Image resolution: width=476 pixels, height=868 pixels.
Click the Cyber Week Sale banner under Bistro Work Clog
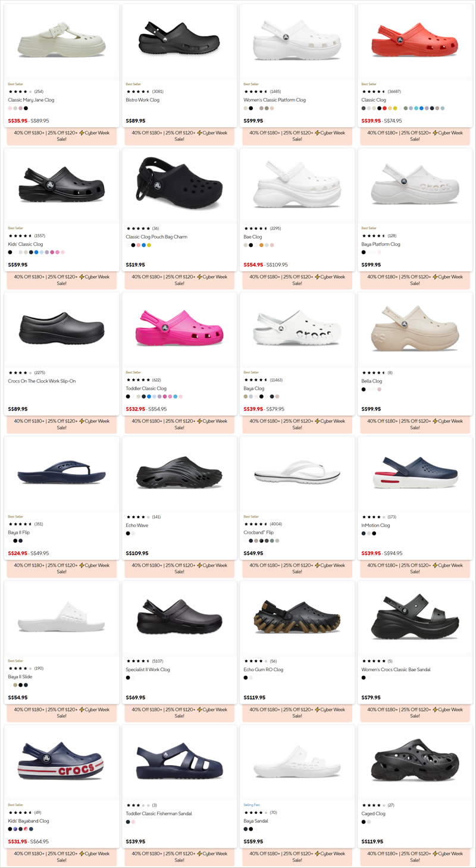[179, 136]
